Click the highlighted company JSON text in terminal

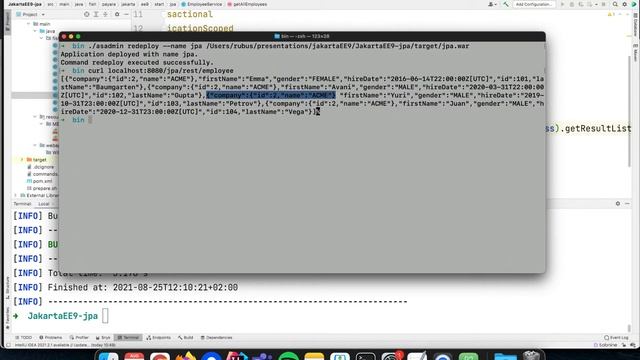[x=271, y=95]
